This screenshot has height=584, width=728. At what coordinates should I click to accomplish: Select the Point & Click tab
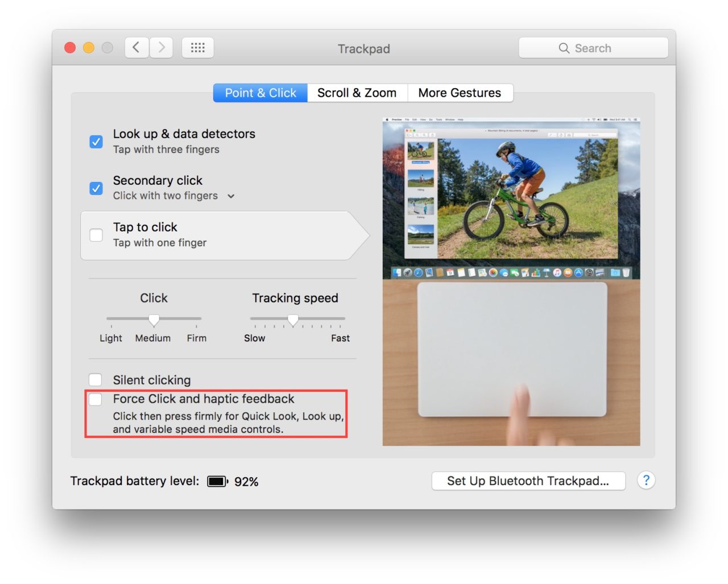(x=260, y=93)
